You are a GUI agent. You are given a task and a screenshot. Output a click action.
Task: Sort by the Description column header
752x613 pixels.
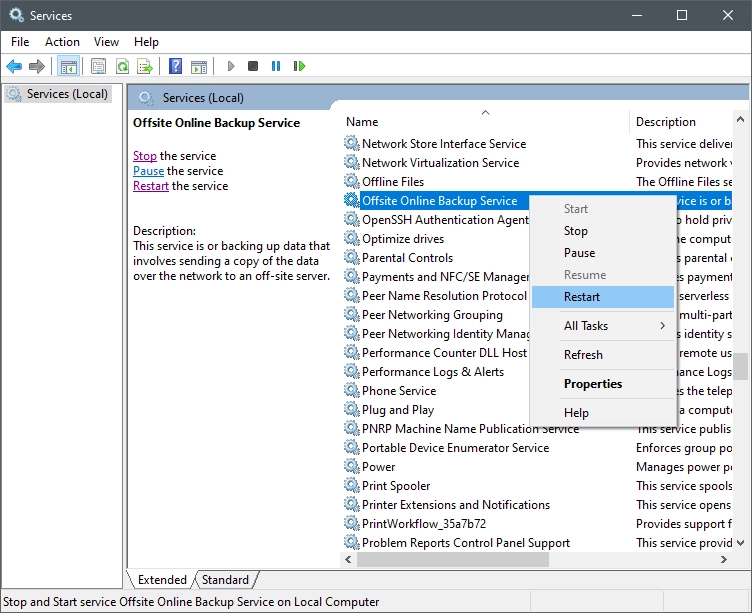point(681,121)
